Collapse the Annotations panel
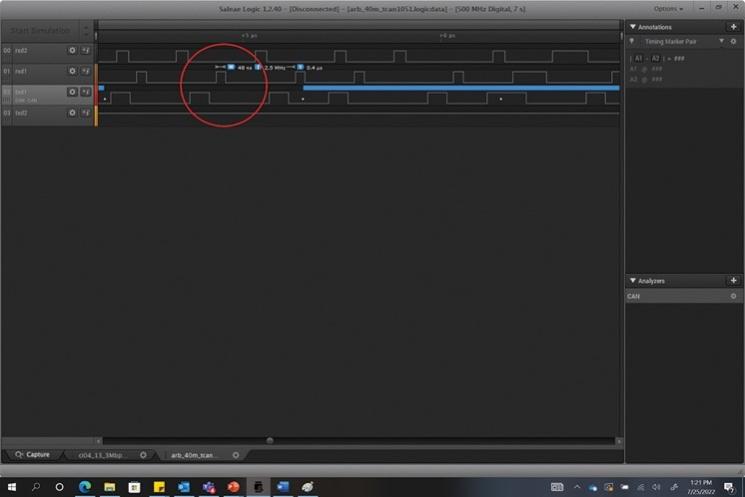Viewport: 745px width, 497px height. click(x=632, y=27)
